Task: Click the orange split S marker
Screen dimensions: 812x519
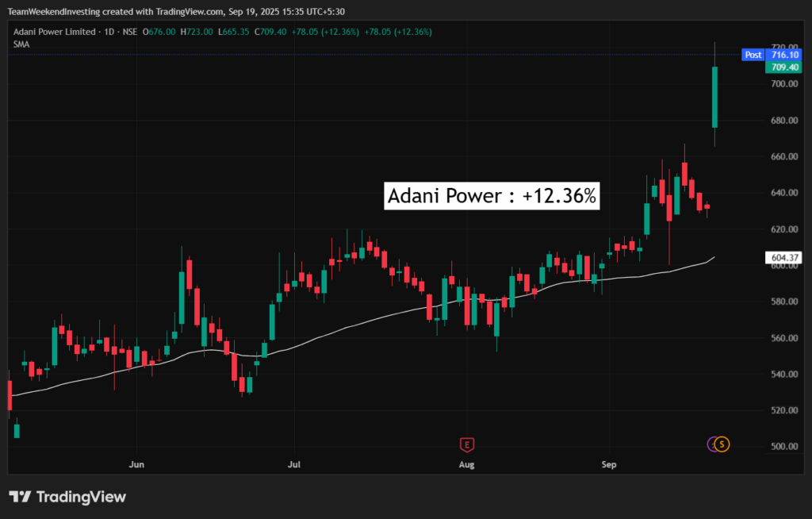Action: [722, 444]
